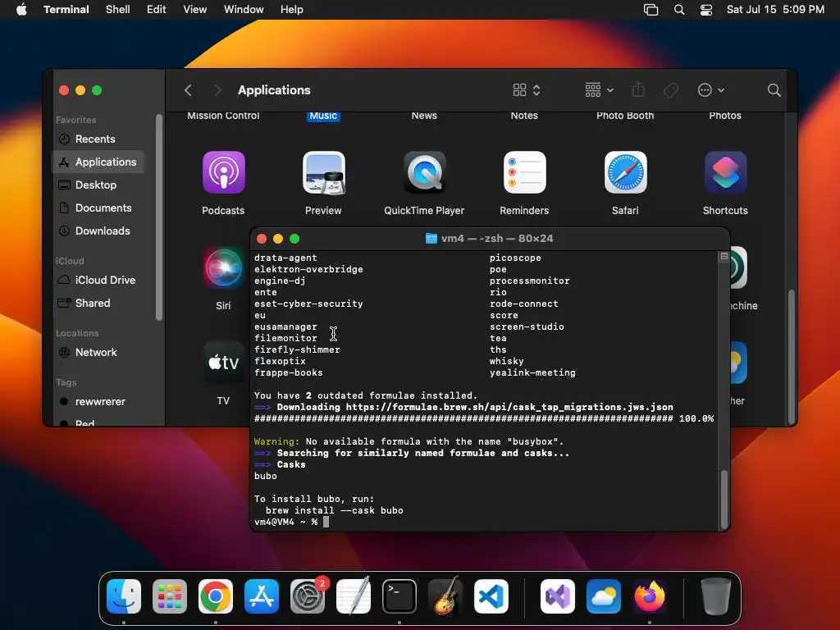Open Shortcuts app icon in Finder
Viewport: 840px width, 630px height.
coord(725,172)
